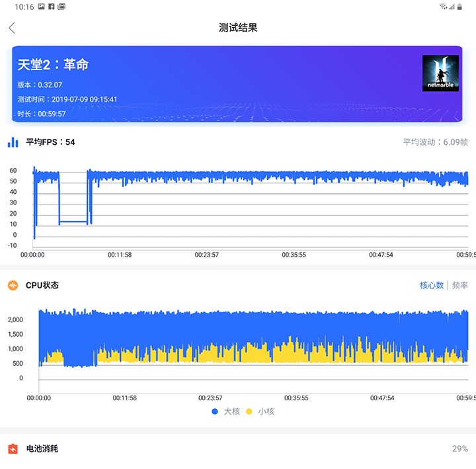The height and width of the screenshot is (469, 476).
Task: Click the FPS bar chart icon
Action: point(13,142)
